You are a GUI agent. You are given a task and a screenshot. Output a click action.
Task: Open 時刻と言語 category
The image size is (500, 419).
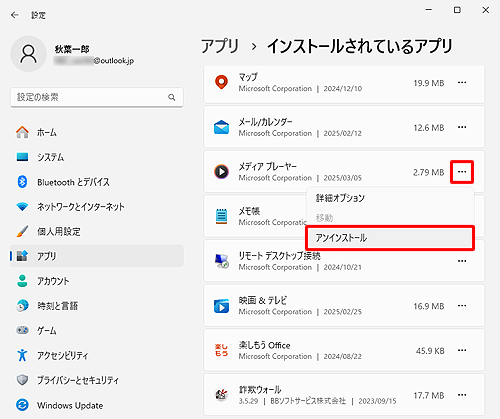(97, 306)
